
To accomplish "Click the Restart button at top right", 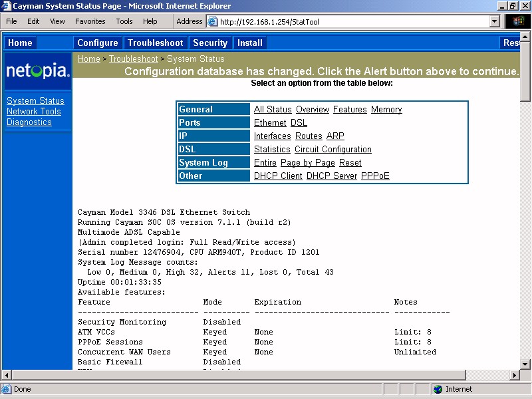I will click(510, 43).
